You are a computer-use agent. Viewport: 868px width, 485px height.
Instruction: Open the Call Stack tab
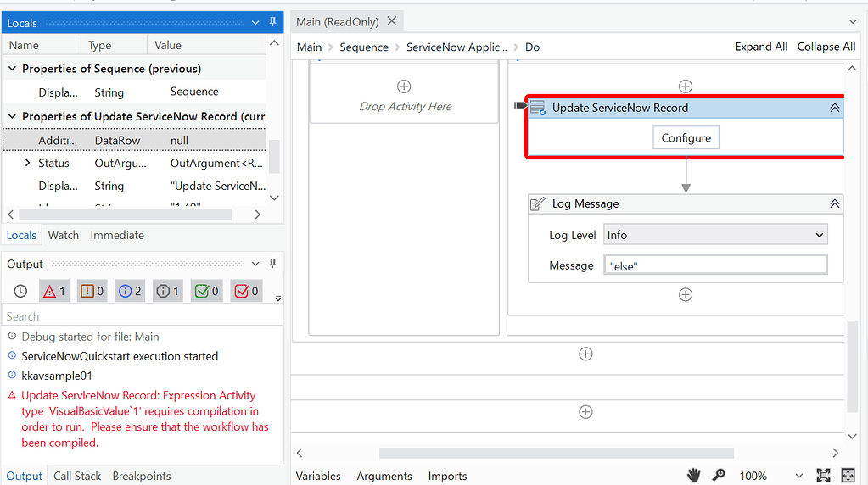click(77, 477)
